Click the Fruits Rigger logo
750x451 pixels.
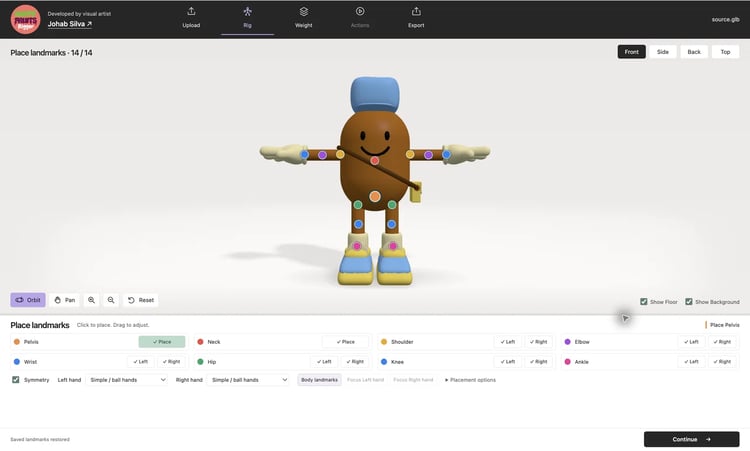pyautogui.click(x=25, y=20)
